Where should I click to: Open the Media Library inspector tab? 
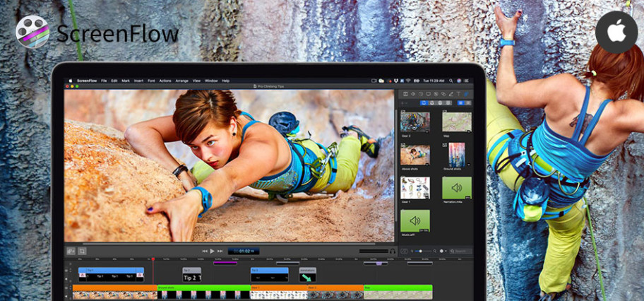pyautogui.click(x=466, y=94)
